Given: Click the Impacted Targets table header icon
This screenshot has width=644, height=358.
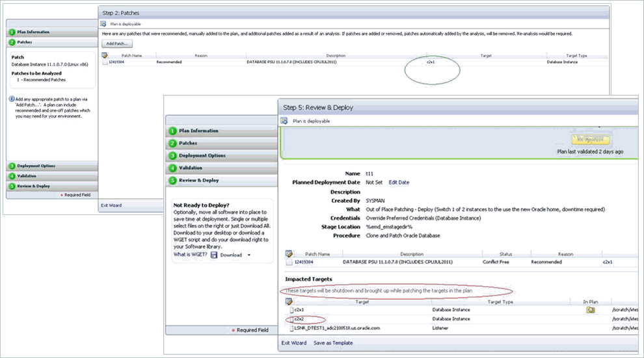Looking at the screenshot, I should coord(289,301).
